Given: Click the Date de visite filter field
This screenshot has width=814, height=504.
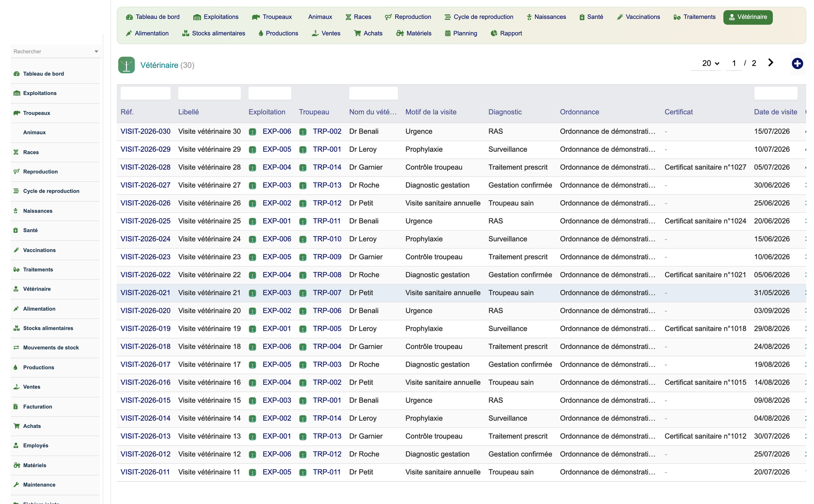Looking at the screenshot, I should pos(776,93).
